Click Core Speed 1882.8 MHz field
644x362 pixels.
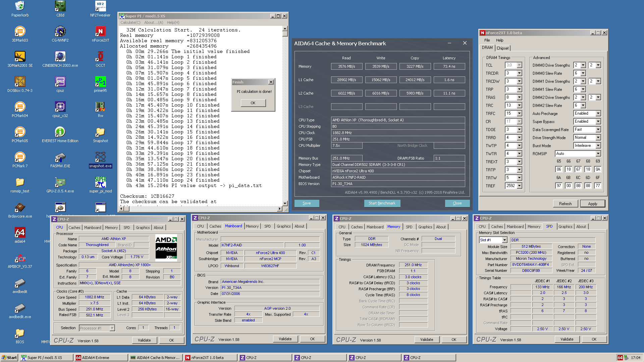(95, 297)
